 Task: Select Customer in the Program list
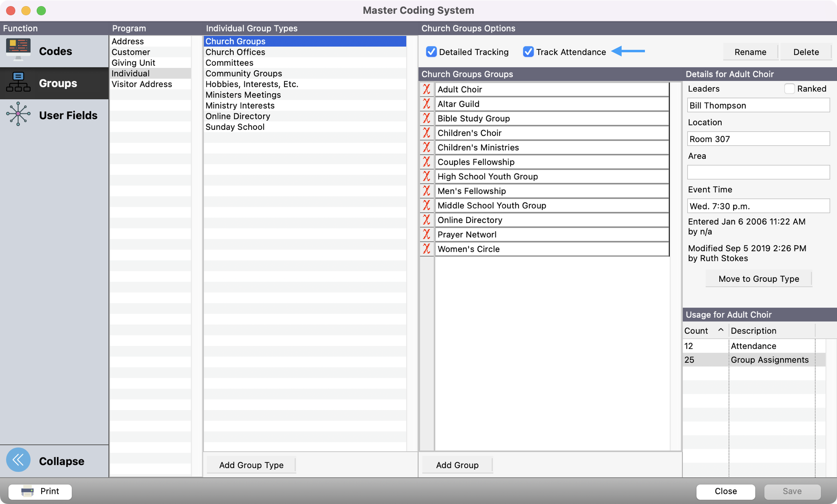(130, 52)
